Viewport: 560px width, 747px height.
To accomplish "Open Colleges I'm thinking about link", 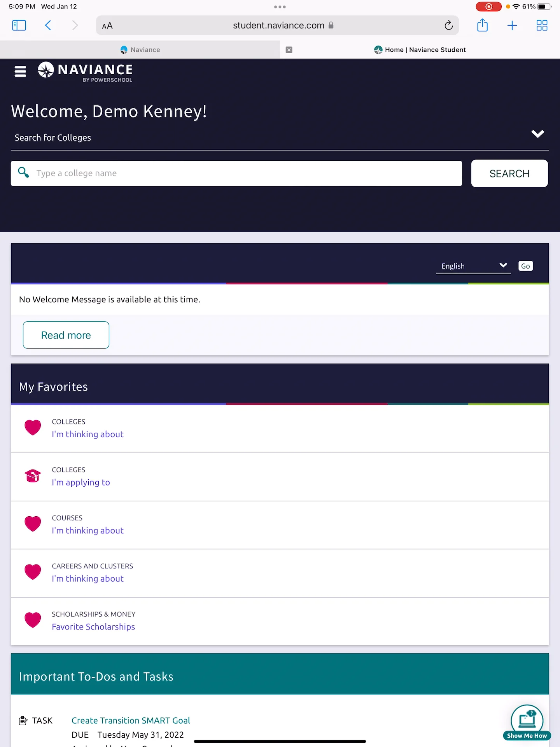I will click(x=87, y=434).
